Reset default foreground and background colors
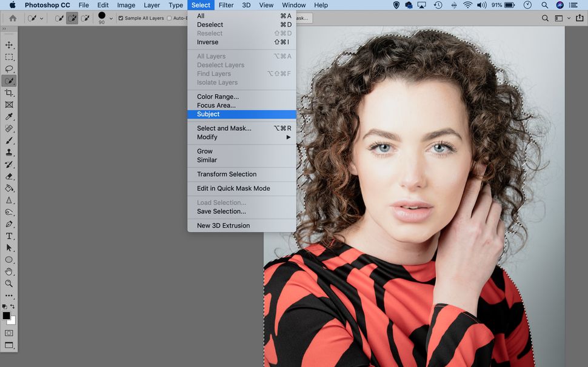588x367 pixels. tap(4, 306)
